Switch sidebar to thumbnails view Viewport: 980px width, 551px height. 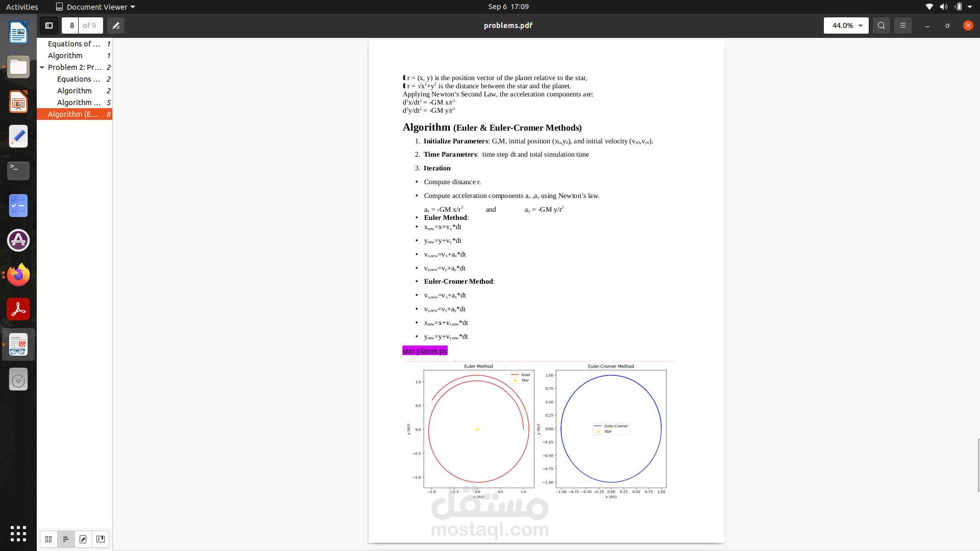[x=48, y=539]
